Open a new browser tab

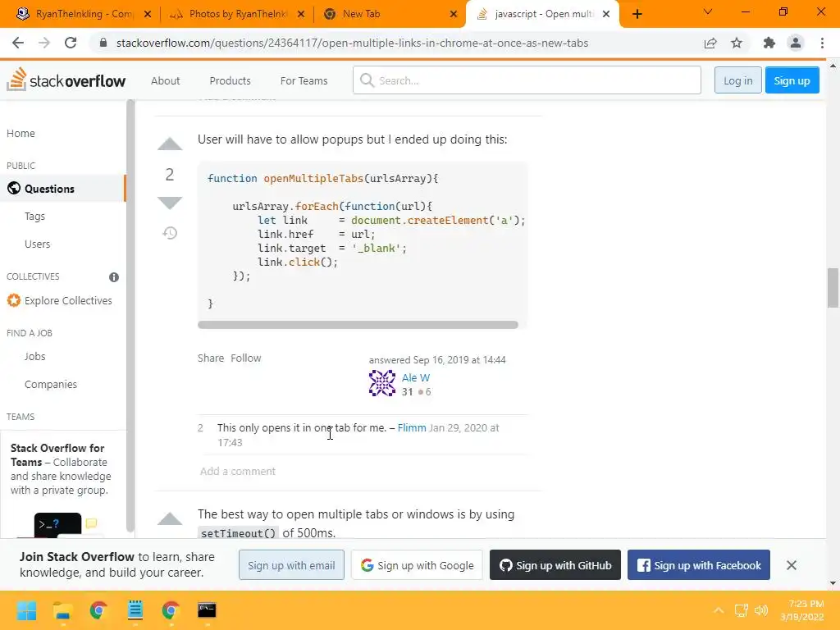(637, 14)
